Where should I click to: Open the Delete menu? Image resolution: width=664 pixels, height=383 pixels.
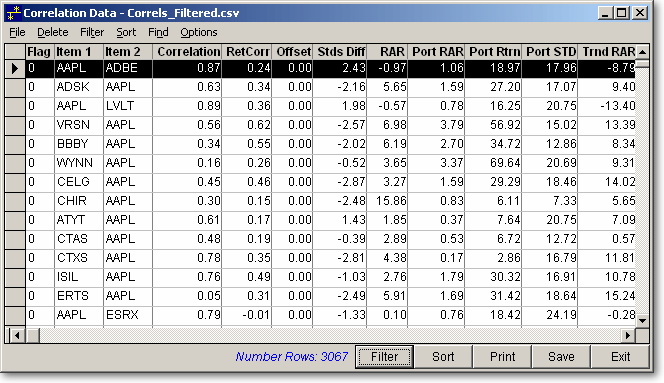(53, 32)
